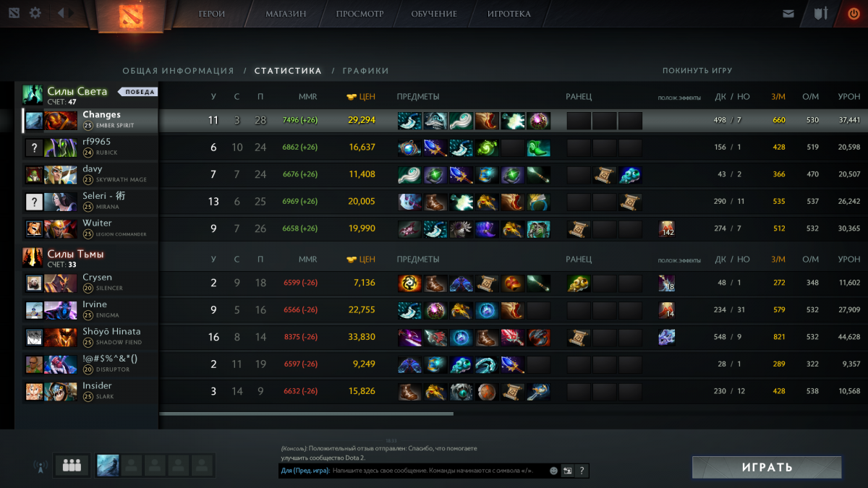The height and width of the screenshot is (488, 868).
Task: Open settings with the gear icon
Action: click(35, 13)
